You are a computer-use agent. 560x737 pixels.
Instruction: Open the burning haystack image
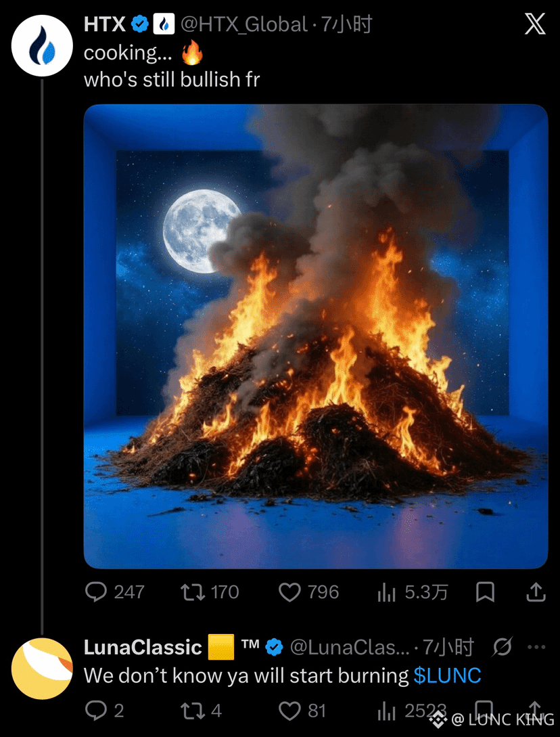click(316, 336)
